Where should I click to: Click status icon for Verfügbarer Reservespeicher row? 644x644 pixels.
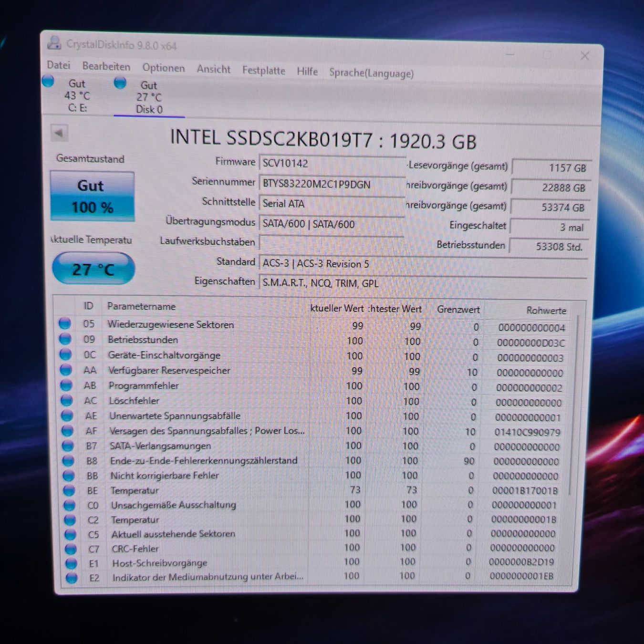coord(66,370)
